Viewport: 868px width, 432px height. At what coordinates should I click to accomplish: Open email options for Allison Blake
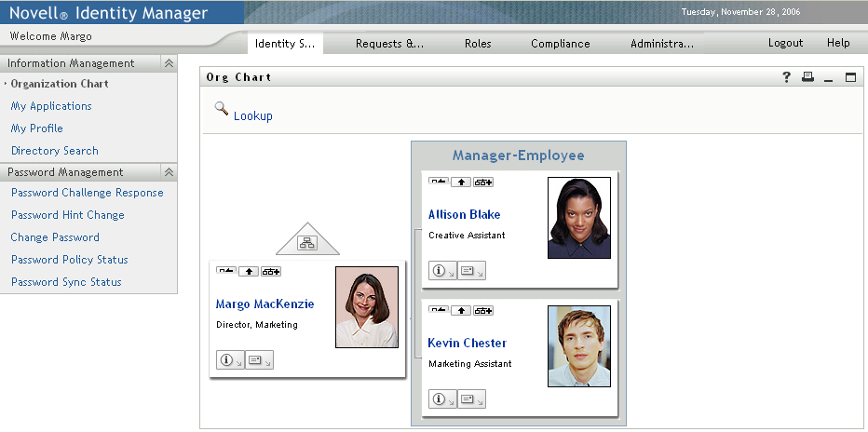[471, 271]
